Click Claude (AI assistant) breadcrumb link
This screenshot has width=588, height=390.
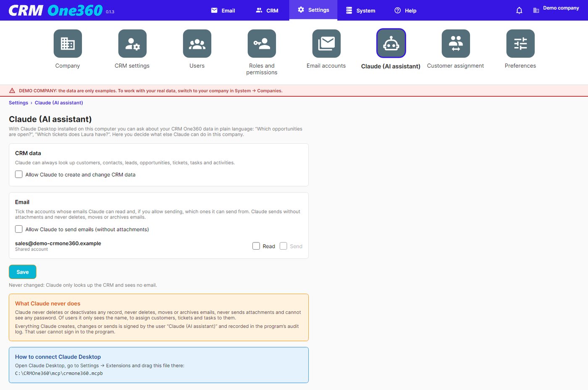pyautogui.click(x=59, y=103)
